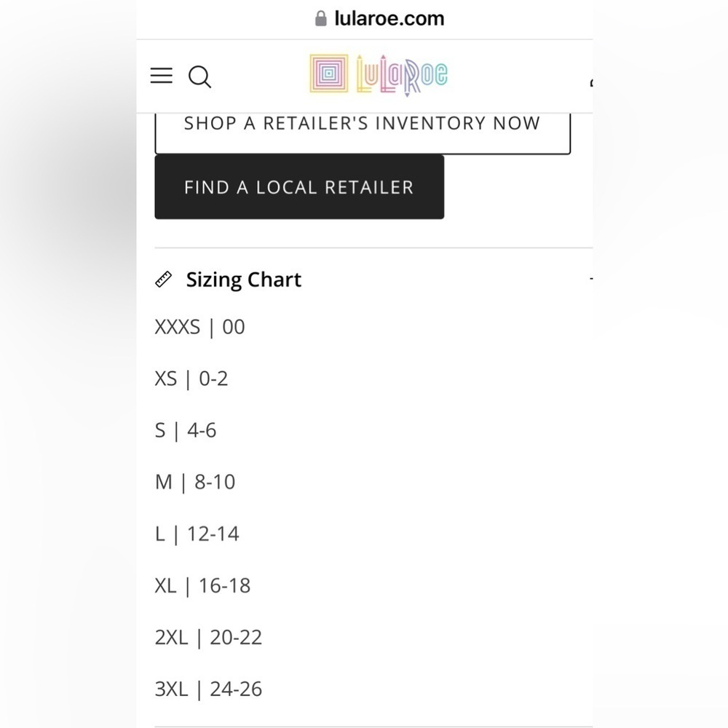
Task: Select the M | 8-10 size row
Action: point(195,482)
